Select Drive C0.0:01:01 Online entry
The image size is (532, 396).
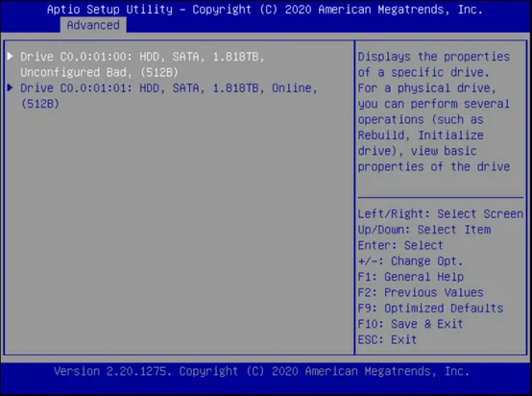pyautogui.click(x=162, y=96)
